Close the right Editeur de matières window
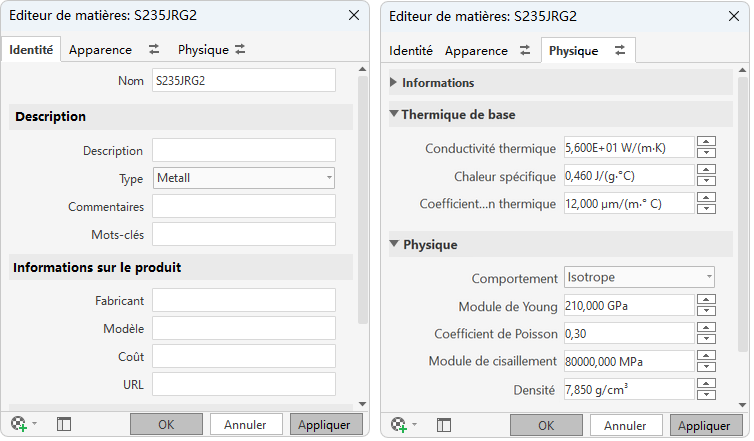Viewport: 754px width, 441px height. [734, 16]
